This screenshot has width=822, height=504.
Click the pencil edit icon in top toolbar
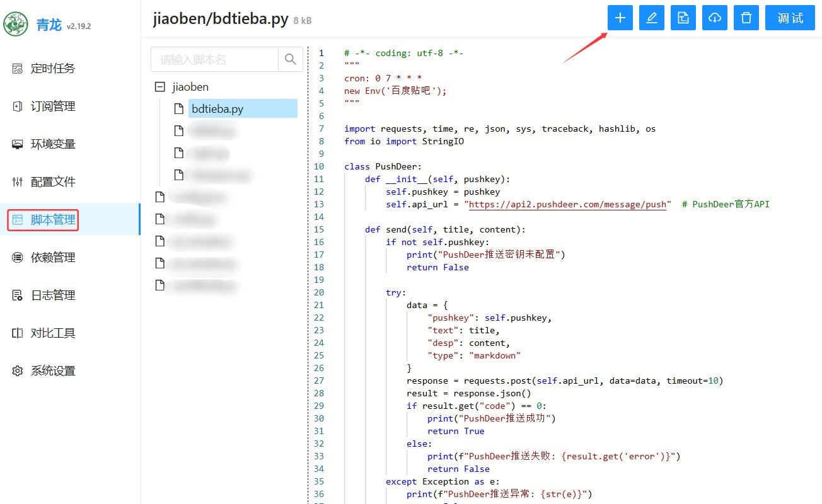point(651,18)
